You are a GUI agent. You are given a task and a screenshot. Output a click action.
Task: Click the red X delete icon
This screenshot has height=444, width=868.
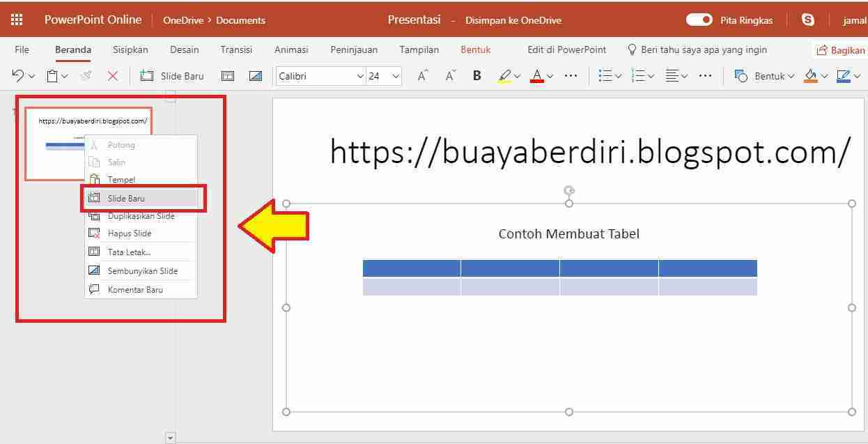[113, 76]
